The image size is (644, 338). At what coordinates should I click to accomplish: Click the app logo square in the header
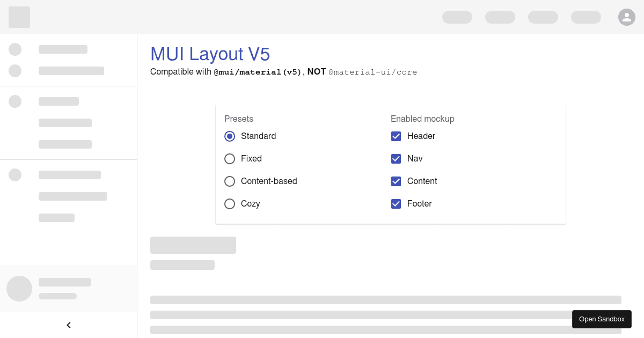tap(19, 17)
